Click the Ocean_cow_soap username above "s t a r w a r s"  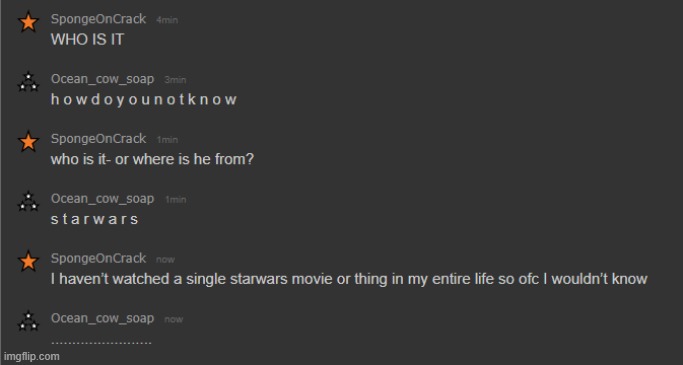coord(102,199)
